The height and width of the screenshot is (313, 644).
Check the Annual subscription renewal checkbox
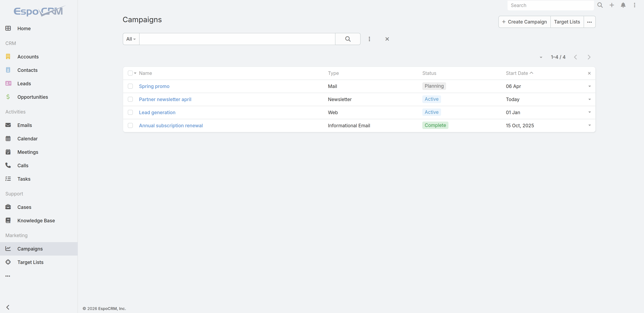tap(130, 125)
